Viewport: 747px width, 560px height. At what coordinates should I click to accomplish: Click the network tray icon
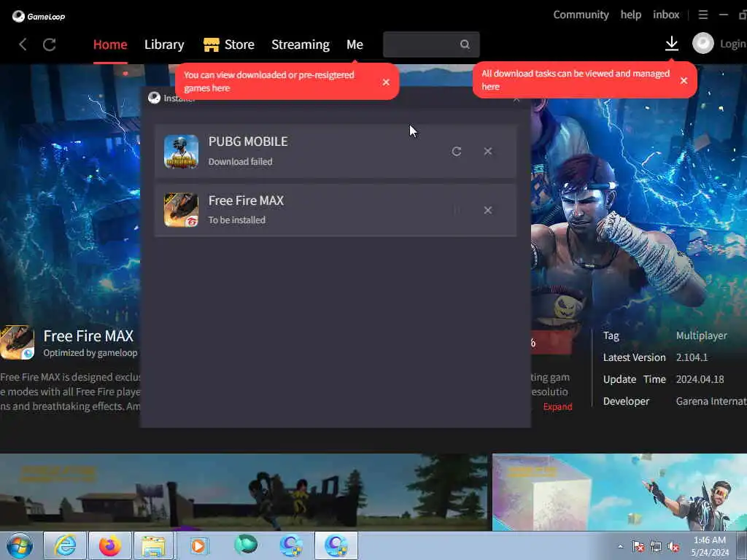pyautogui.click(x=656, y=547)
